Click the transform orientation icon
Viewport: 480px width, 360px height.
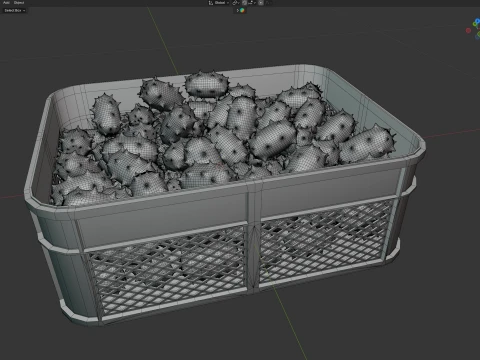click(211, 3)
